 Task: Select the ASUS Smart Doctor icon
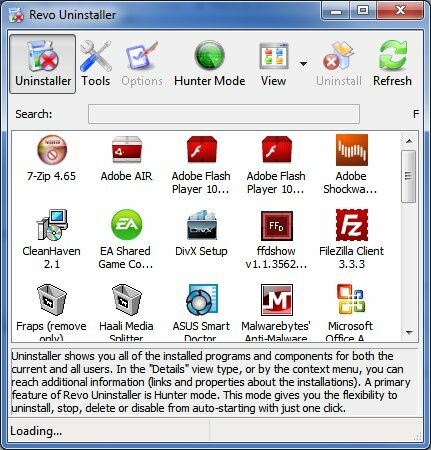click(x=202, y=300)
